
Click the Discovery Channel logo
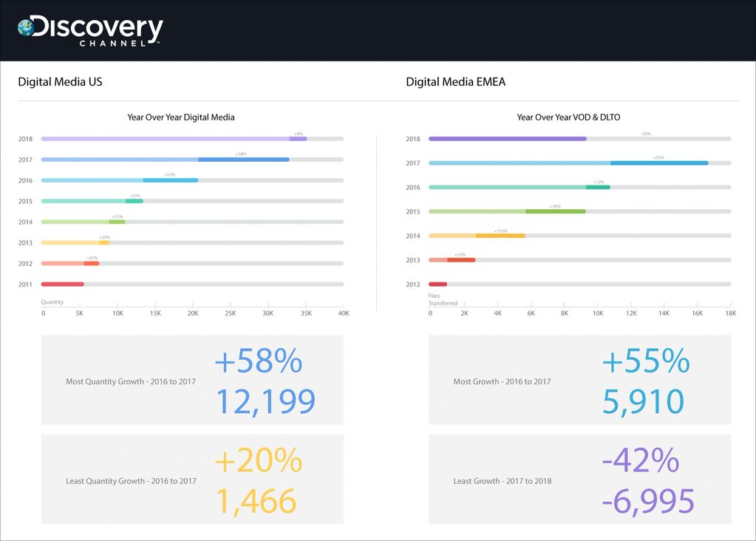point(90,31)
